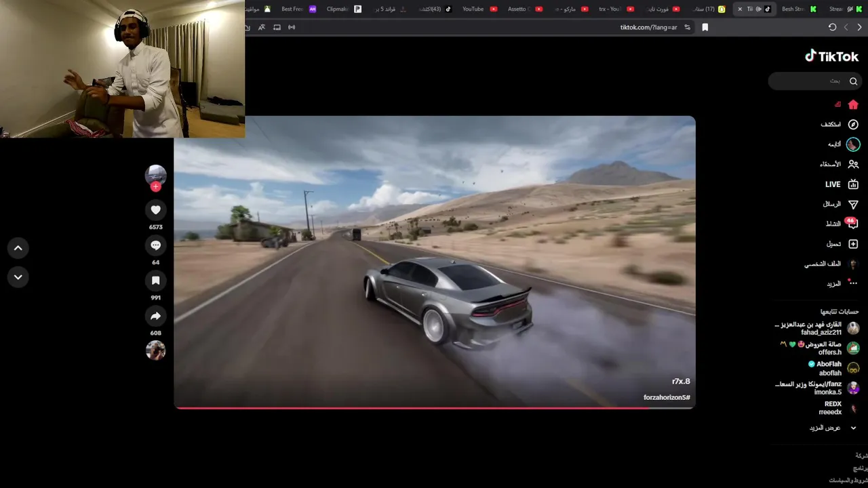Open the imonka.5 followed account
Screen dimensions: 868x488
[816, 388]
